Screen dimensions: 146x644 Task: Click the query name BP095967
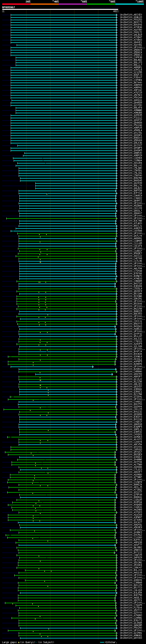8,8
